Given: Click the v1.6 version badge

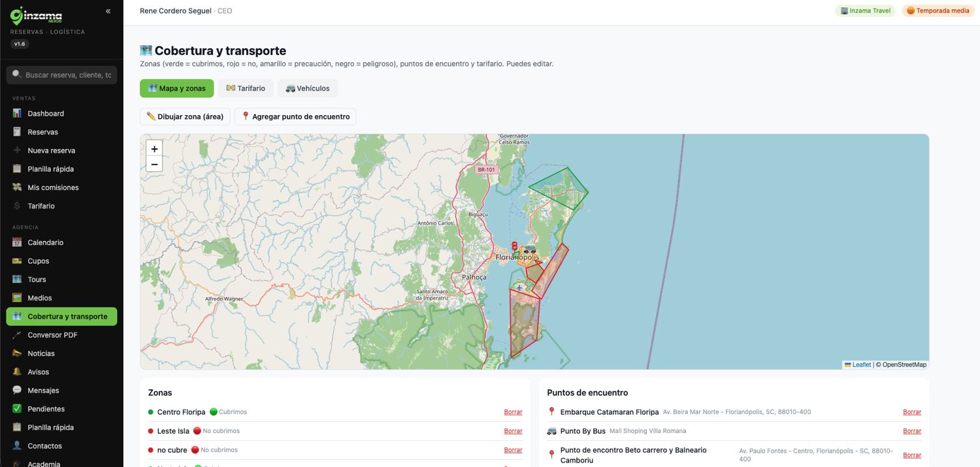Looking at the screenshot, I should pos(20,44).
